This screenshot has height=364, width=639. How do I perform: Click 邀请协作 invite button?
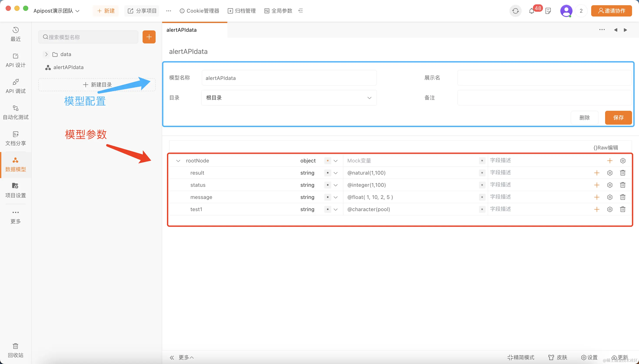(611, 11)
